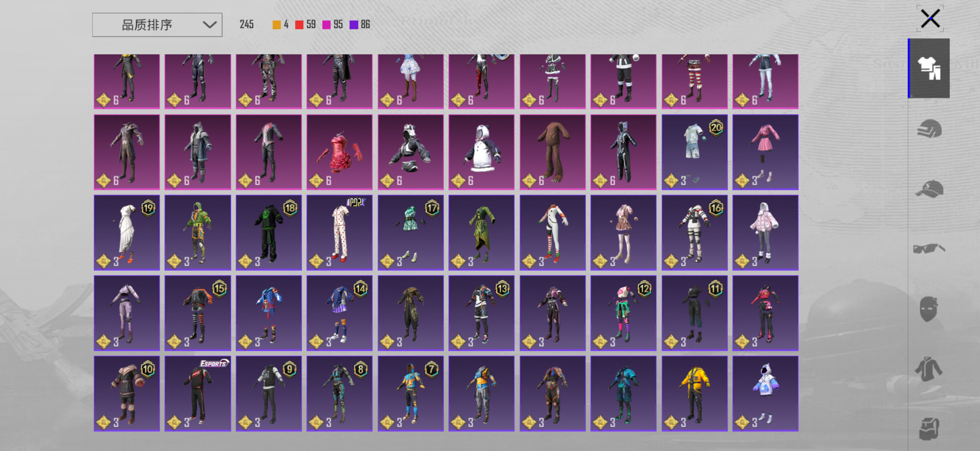Open the helmet category
This screenshot has width=980, height=451.
tap(929, 128)
